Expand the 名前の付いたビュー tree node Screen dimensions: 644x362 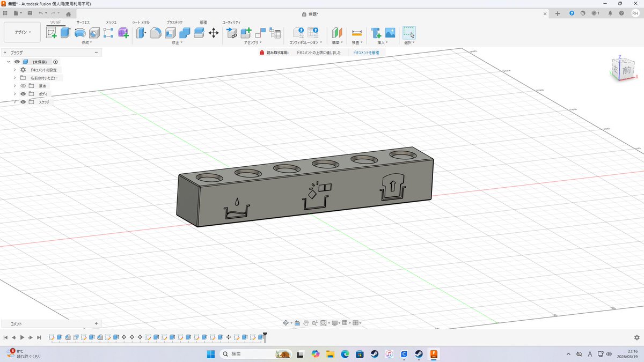(15, 78)
